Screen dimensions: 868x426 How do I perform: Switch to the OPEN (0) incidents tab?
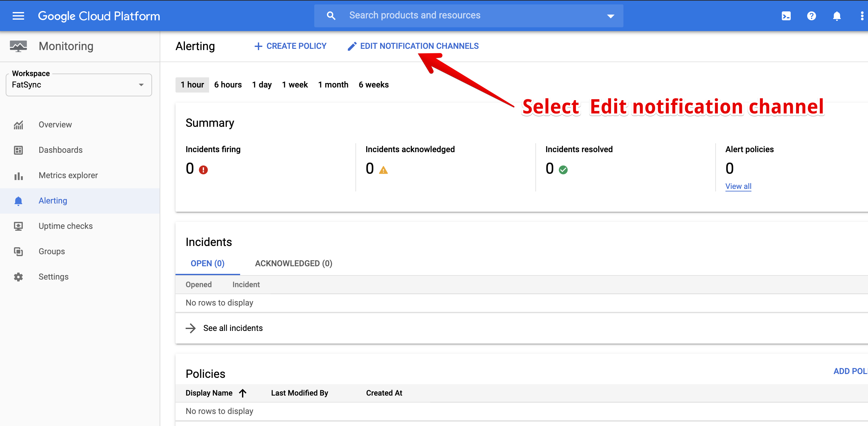pos(207,263)
